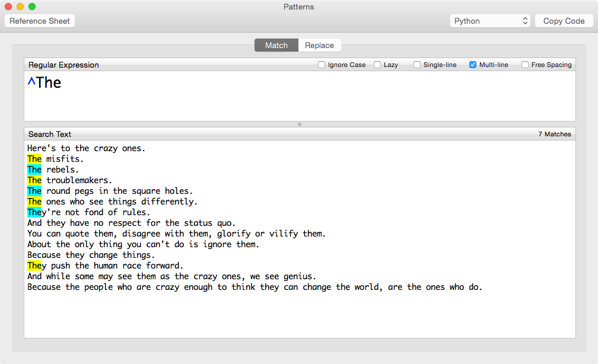Click the Copy Code button

pyautogui.click(x=564, y=21)
